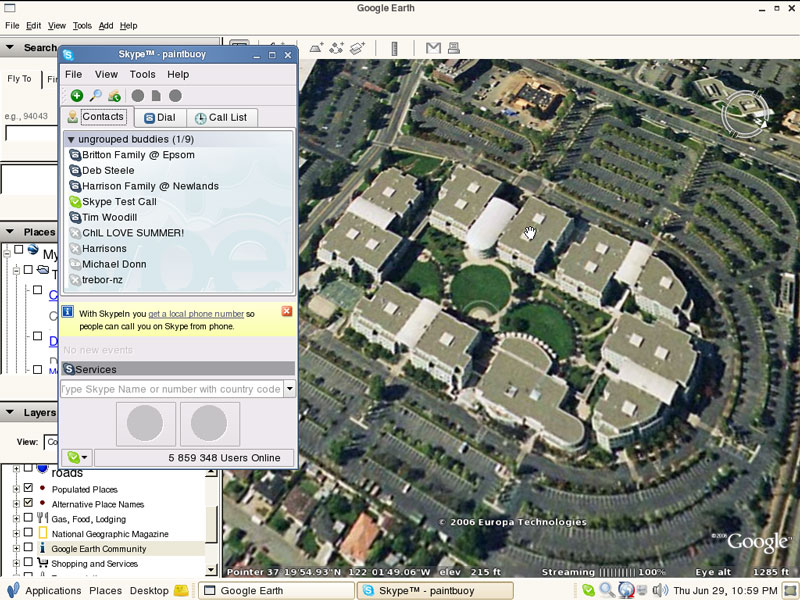Click the Shopping and Services cart icon
Image resolution: width=800 pixels, height=600 pixels.
tap(43, 563)
